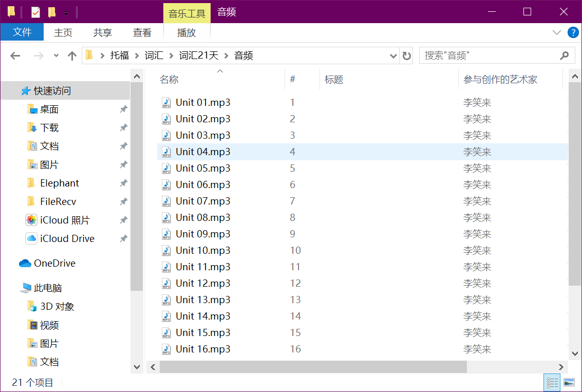Select OneDrive in navigation pane
This screenshot has width=582, height=392.
tap(54, 263)
